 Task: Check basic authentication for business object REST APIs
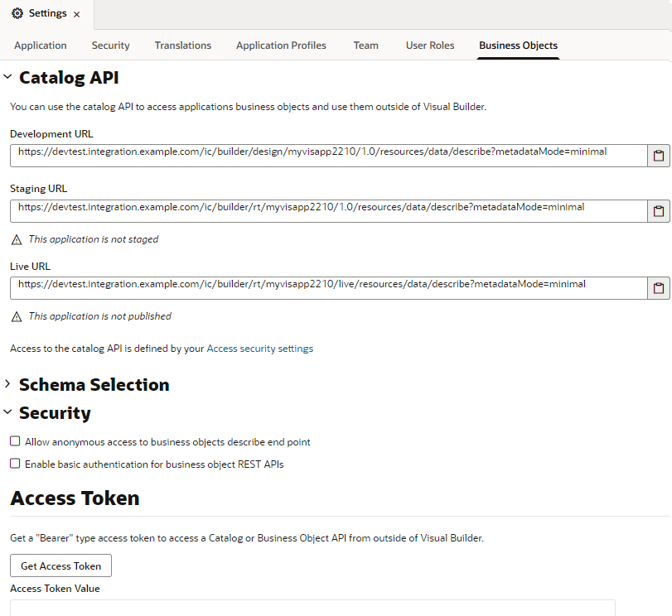(x=13, y=464)
